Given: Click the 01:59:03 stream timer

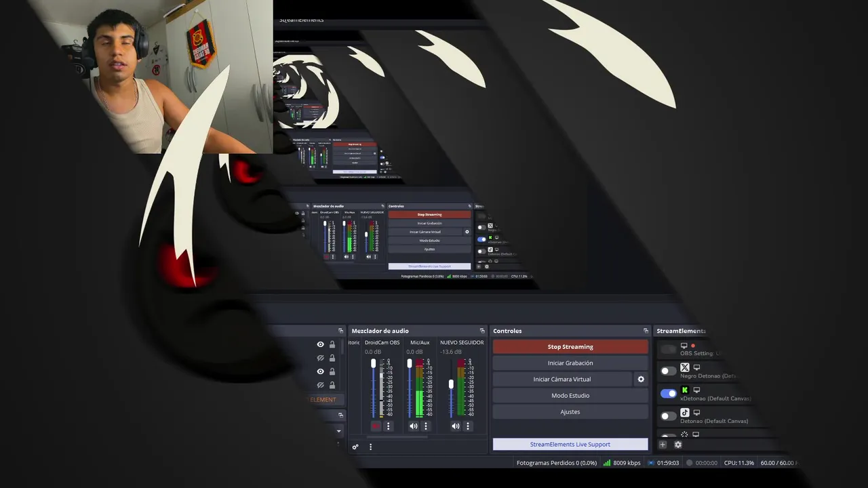Looking at the screenshot, I should point(668,463).
